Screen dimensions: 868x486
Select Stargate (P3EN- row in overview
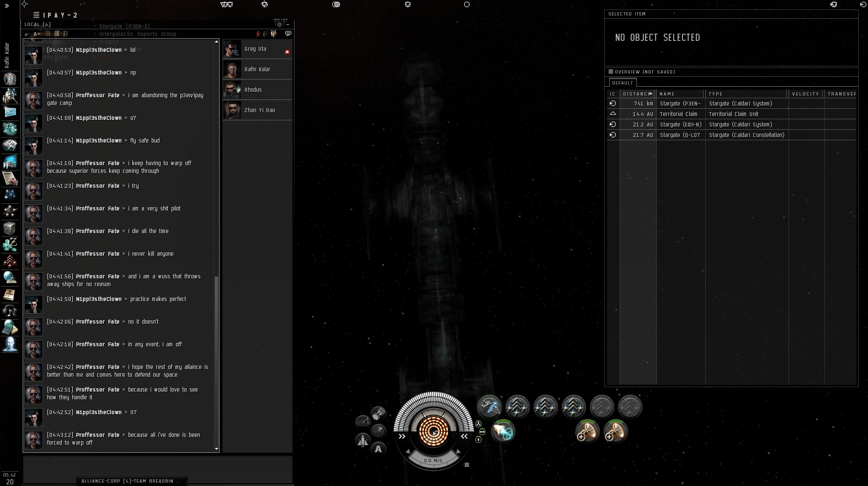pos(732,103)
